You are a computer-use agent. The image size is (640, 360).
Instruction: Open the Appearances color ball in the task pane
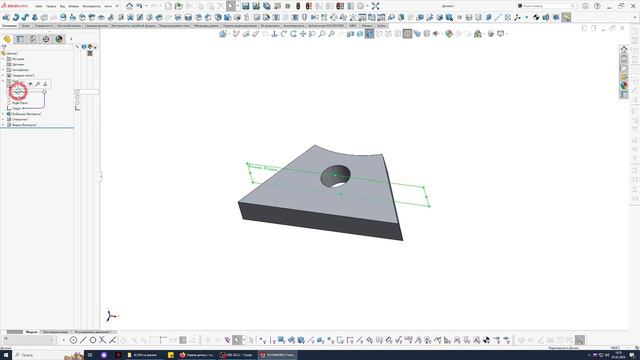tap(624, 85)
